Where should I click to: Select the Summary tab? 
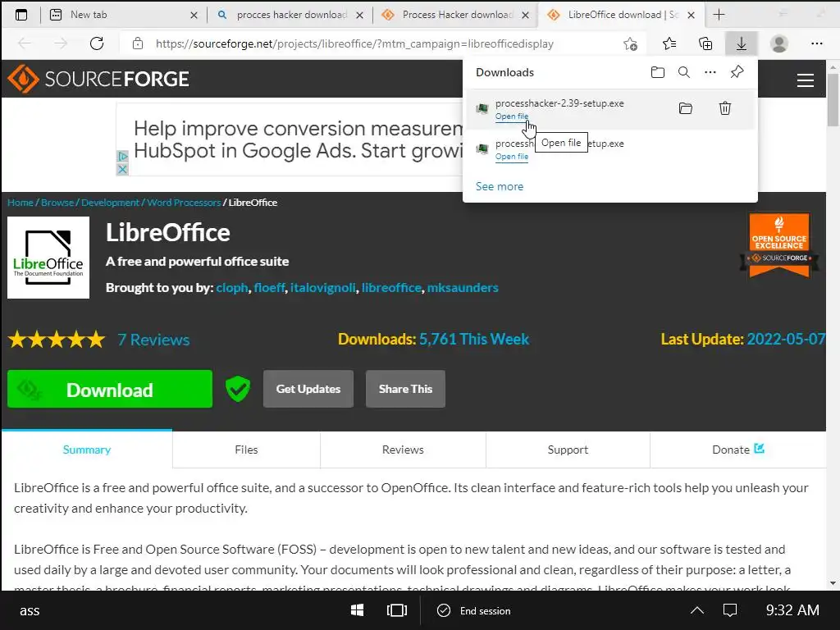point(87,450)
